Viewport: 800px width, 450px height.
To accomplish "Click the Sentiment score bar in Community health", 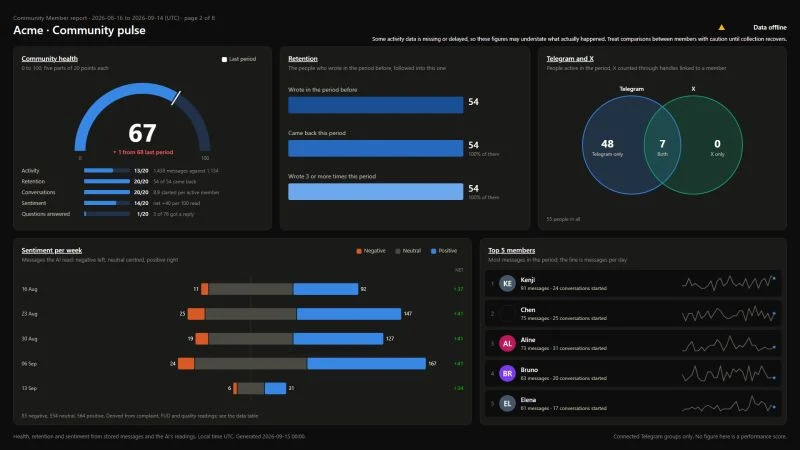I will pyautogui.click(x=107, y=203).
